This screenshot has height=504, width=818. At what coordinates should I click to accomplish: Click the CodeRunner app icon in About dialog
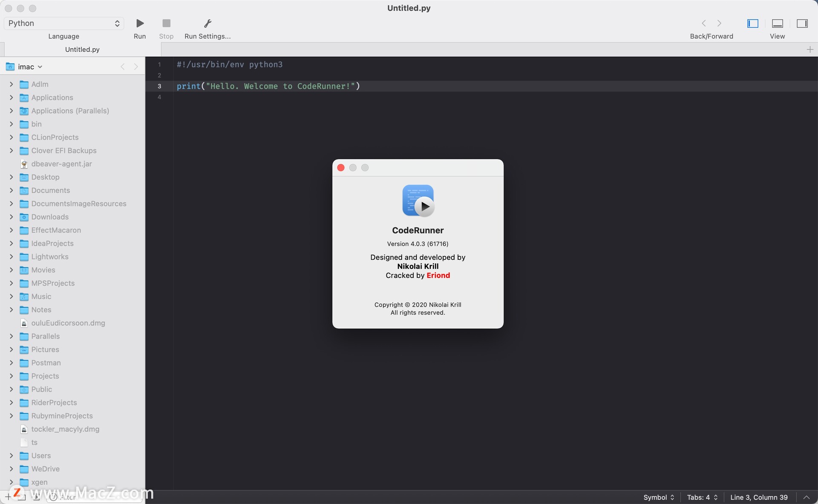418,200
